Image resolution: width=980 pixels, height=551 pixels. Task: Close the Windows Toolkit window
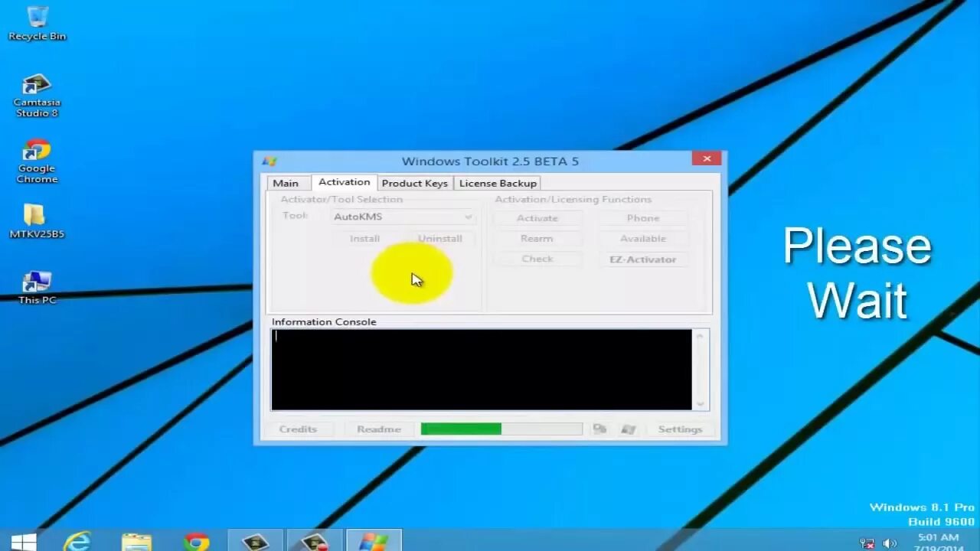point(707,158)
